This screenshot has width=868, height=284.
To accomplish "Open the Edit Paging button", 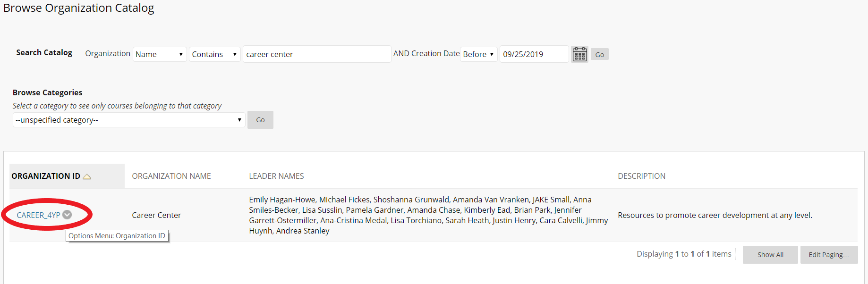I will click(x=829, y=255).
